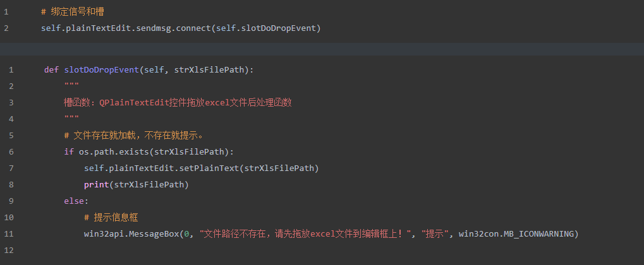The height and width of the screenshot is (265, 644).
Task: Click the win32con.MB_ICONWARNING argument
Action: point(517,234)
